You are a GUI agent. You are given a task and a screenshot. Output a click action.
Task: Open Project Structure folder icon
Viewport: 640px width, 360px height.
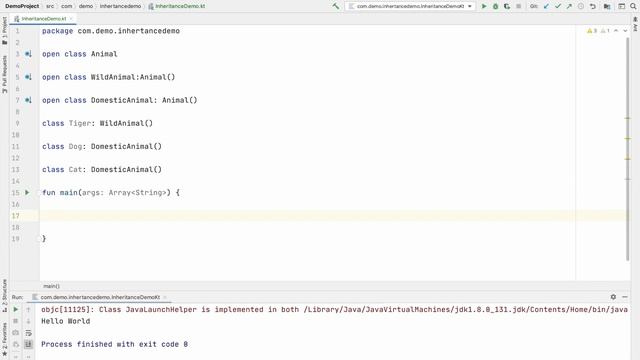[607, 6]
